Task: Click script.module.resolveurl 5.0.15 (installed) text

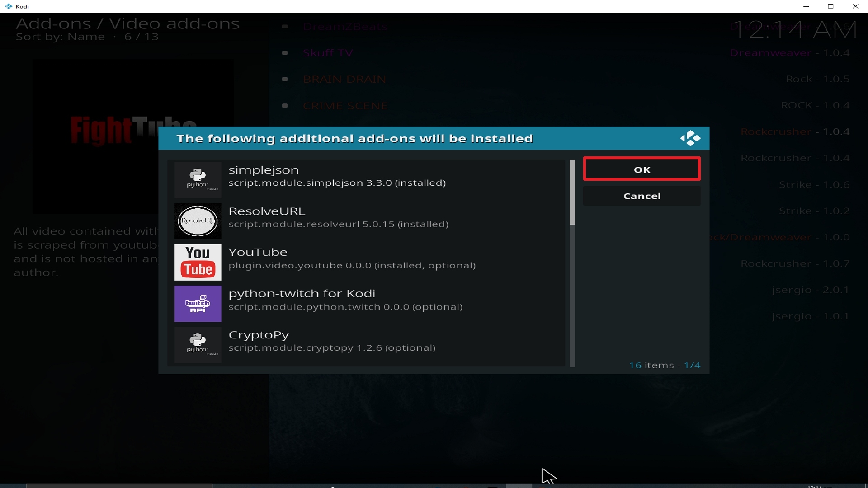Action: click(x=339, y=224)
